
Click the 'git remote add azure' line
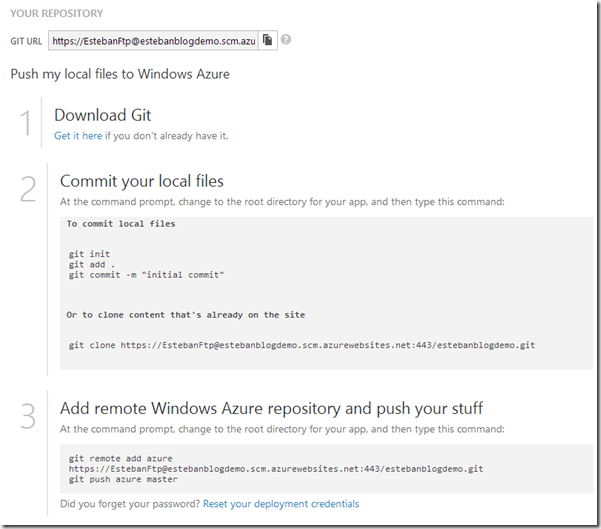coord(121,458)
